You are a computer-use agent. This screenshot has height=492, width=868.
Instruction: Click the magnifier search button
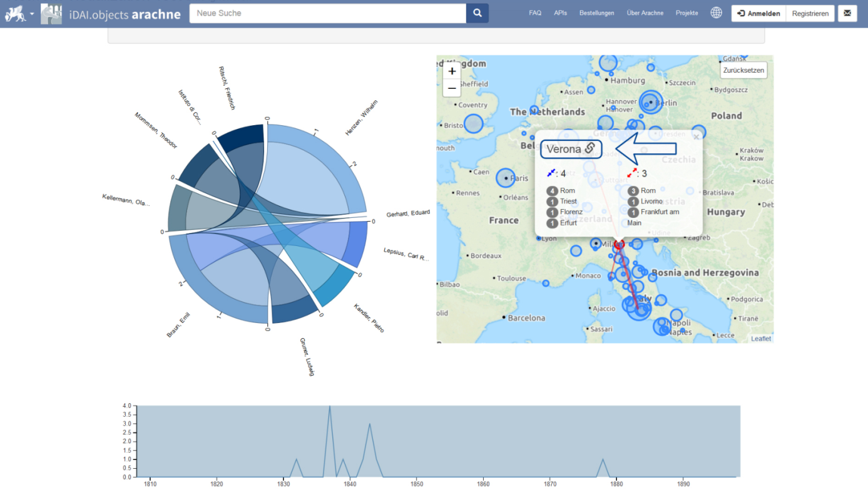pyautogui.click(x=477, y=13)
